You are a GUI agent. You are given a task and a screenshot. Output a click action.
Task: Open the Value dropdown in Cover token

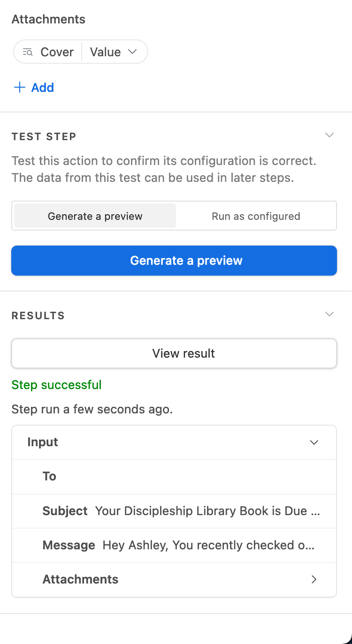click(113, 52)
